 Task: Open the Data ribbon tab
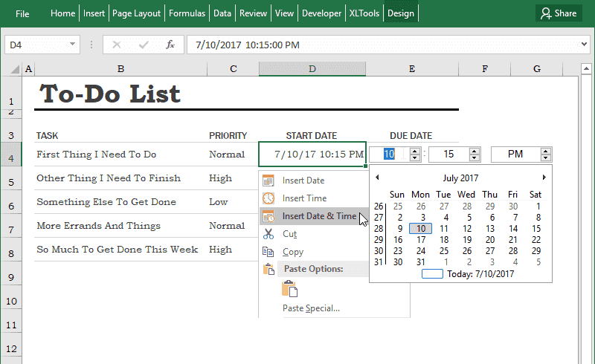222,13
